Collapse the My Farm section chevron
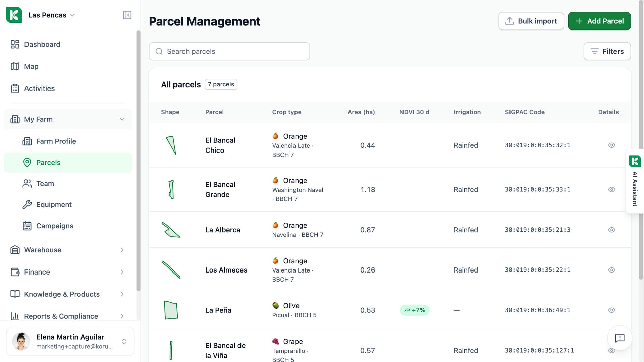The image size is (644, 362). tap(122, 119)
